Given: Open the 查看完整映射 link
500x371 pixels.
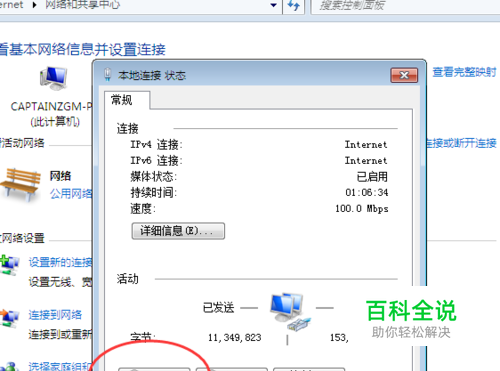Looking at the screenshot, I should tap(464, 72).
